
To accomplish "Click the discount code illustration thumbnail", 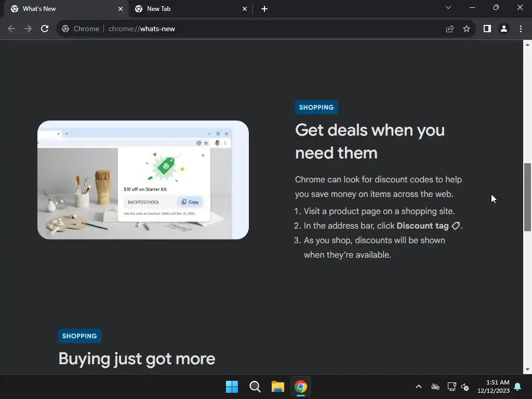I will pos(143,180).
